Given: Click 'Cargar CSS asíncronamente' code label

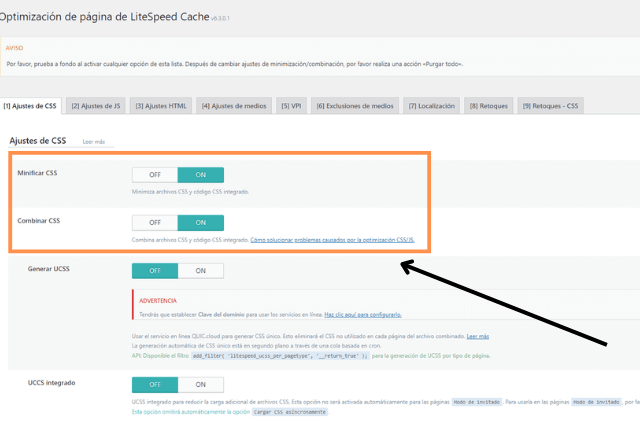Looking at the screenshot, I should click(290, 412).
